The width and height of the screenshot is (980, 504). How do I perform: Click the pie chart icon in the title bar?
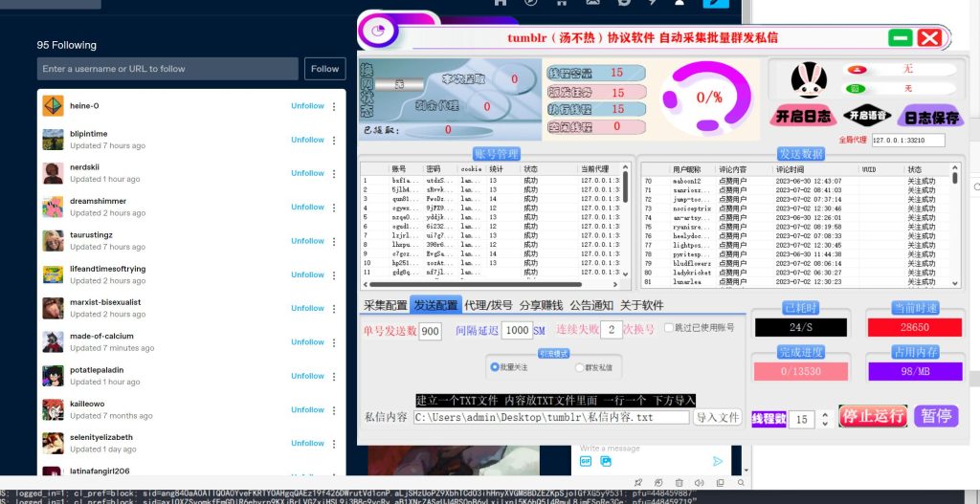[377, 30]
